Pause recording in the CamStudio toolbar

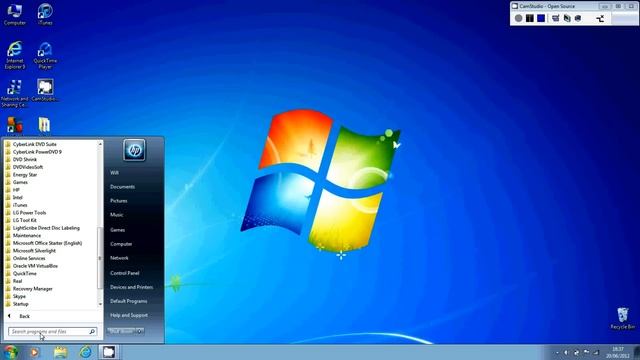(529, 18)
